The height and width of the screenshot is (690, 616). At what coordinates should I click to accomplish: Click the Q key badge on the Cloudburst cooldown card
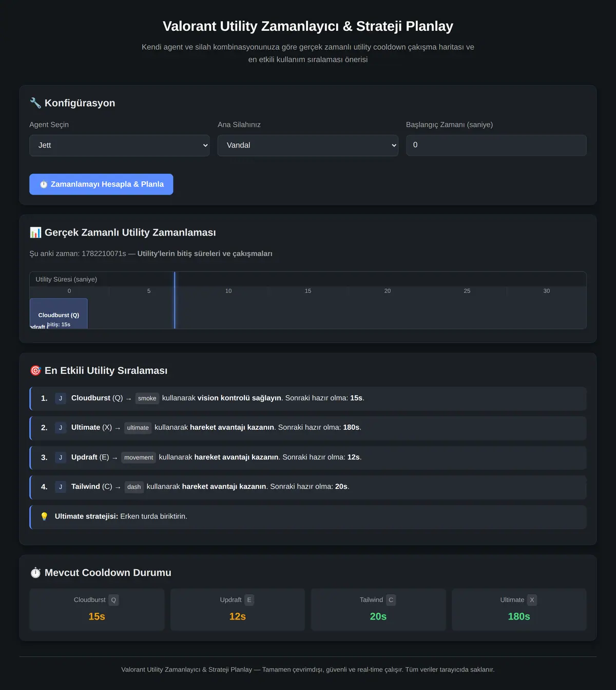113,600
